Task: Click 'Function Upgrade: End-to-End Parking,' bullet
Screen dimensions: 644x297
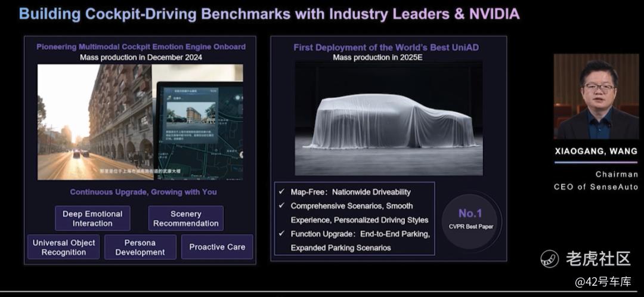Action: (x=360, y=234)
